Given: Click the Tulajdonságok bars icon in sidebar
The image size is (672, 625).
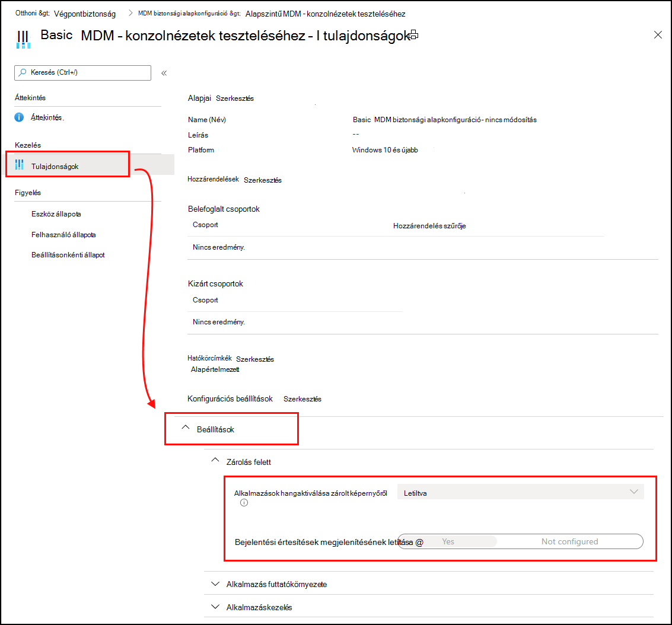Looking at the screenshot, I should pyautogui.click(x=20, y=165).
